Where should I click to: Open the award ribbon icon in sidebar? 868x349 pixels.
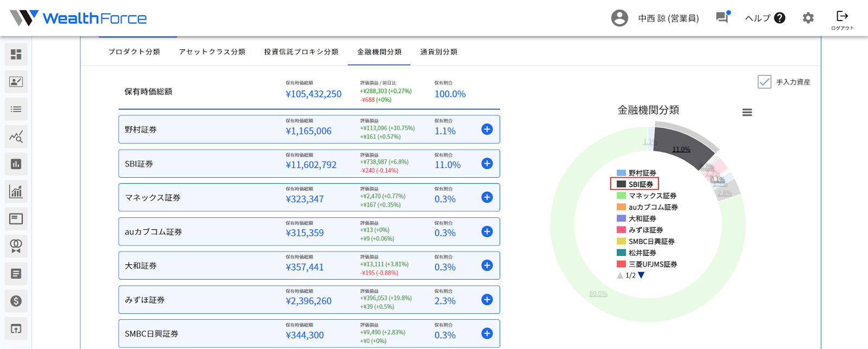(x=16, y=246)
